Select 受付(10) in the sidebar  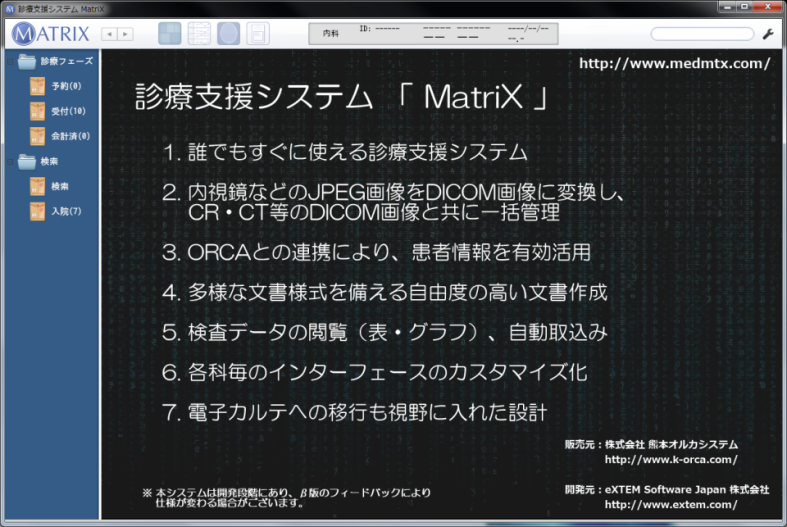(69, 111)
